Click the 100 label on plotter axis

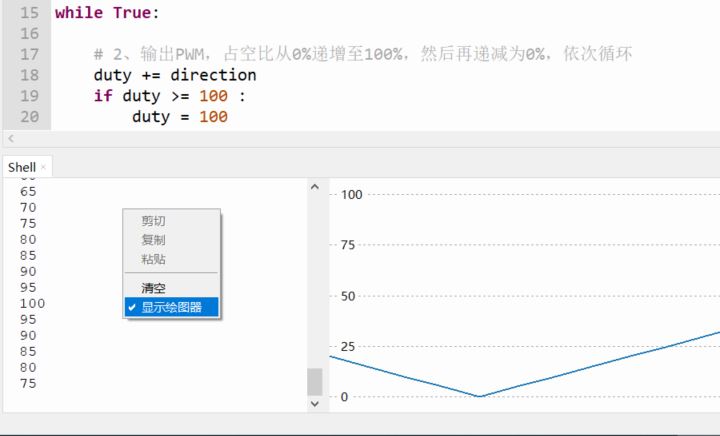click(x=352, y=195)
